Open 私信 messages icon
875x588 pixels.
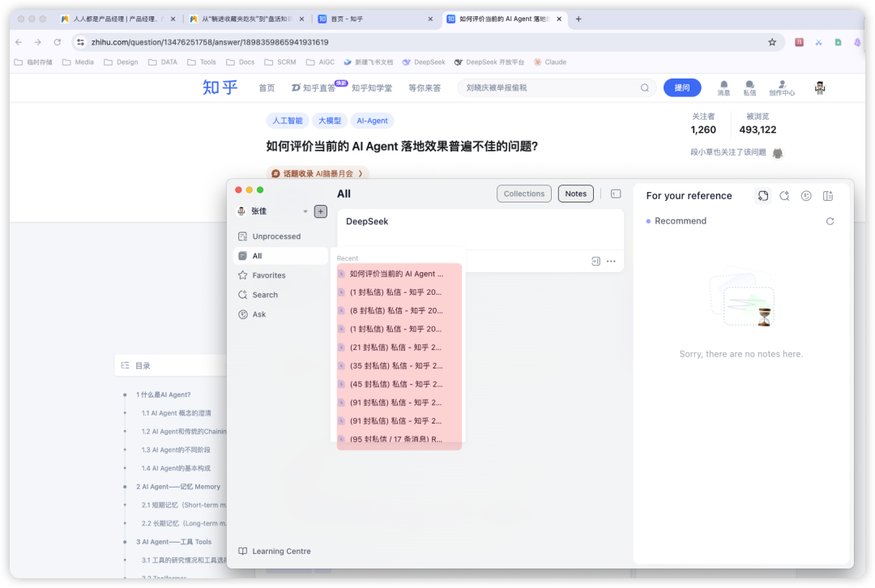click(x=749, y=88)
